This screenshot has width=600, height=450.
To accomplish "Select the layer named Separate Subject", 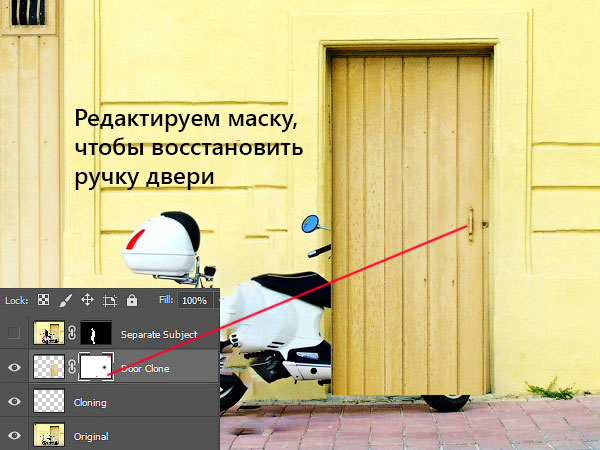I will point(159,334).
